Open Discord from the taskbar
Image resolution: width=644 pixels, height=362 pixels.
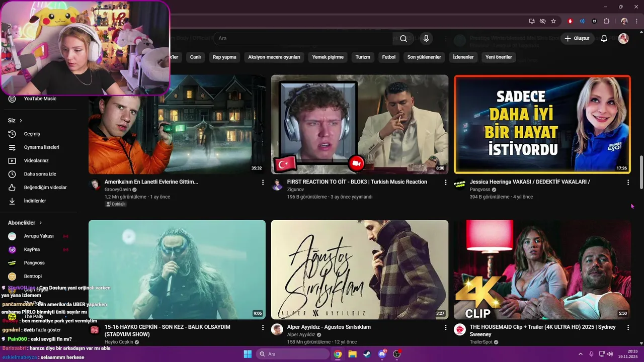click(382, 354)
